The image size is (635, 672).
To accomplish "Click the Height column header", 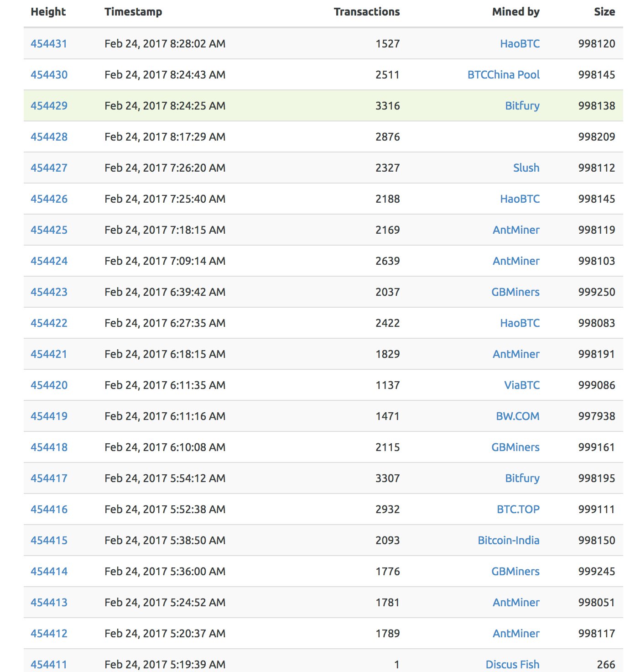I will tap(48, 12).
